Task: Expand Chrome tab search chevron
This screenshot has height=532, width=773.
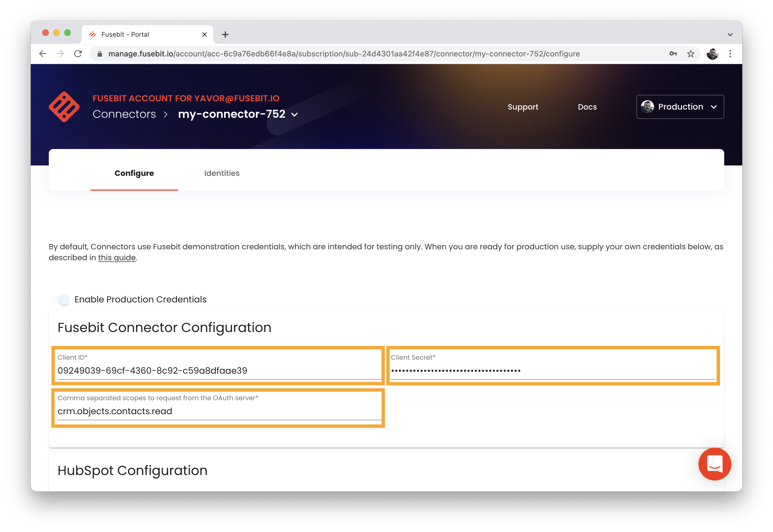Action: [730, 34]
